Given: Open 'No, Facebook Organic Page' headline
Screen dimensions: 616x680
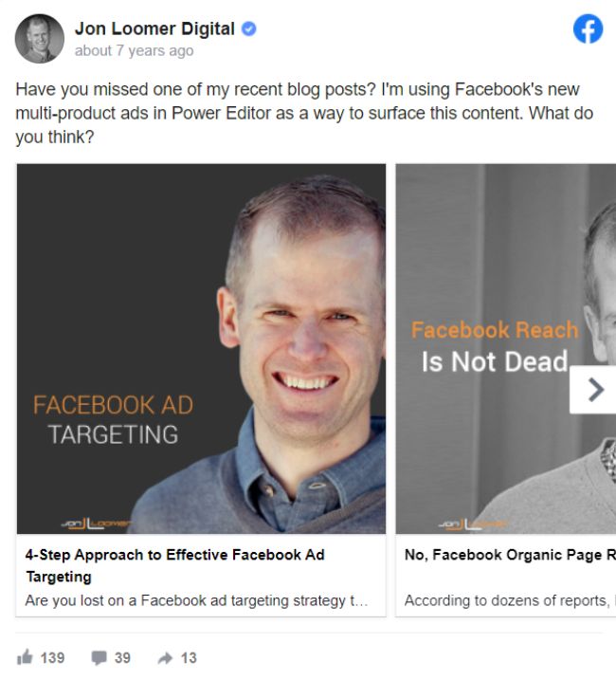Looking at the screenshot, I should tap(510, 555).
